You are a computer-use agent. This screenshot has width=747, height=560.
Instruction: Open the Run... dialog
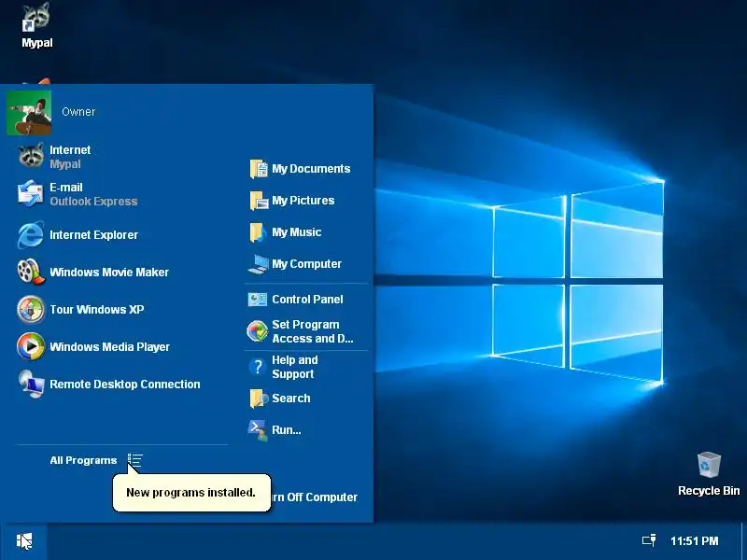tap(275, 429)
